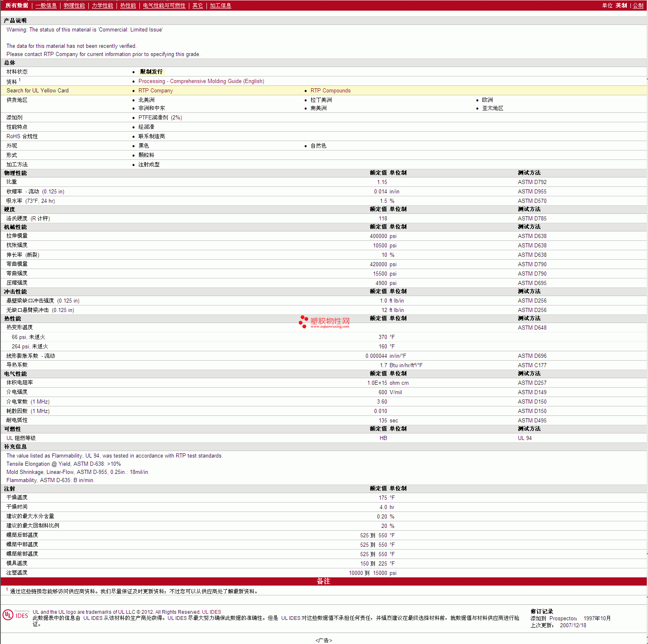648x644 pixels.
Task: Open the 其它 tab
Action: tap(197, 6)
